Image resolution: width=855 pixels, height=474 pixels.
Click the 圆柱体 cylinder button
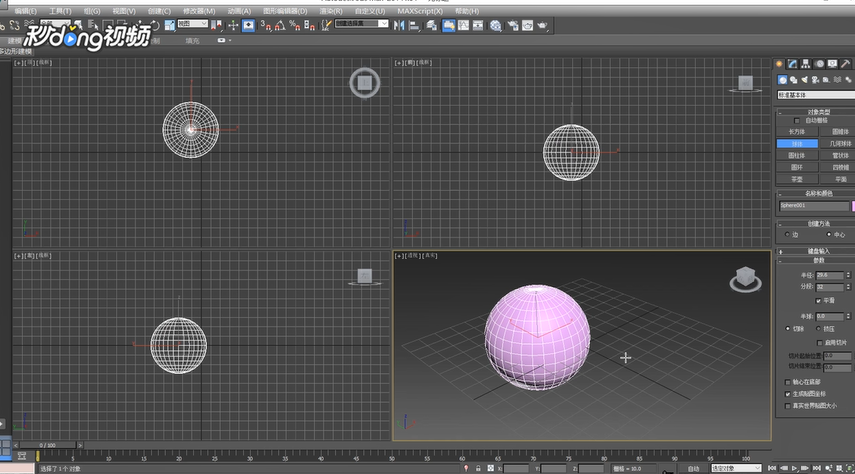pyautogui.click(x=797, y=155)
